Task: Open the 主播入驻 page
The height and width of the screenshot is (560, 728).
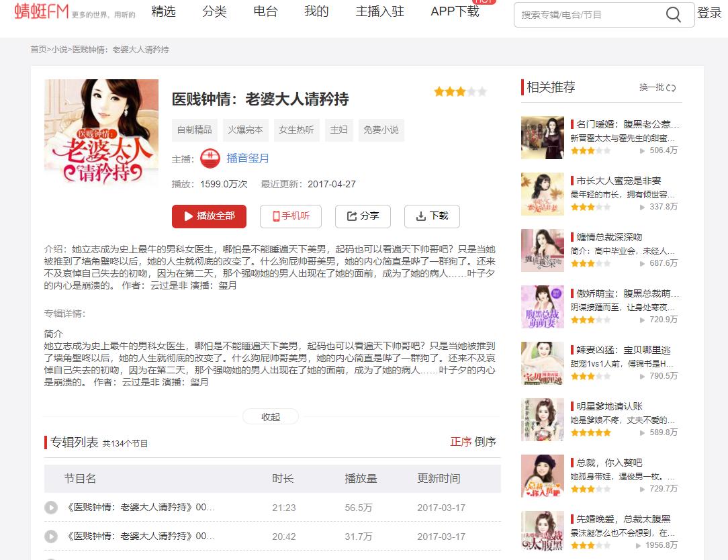Action: pos(380,11)
